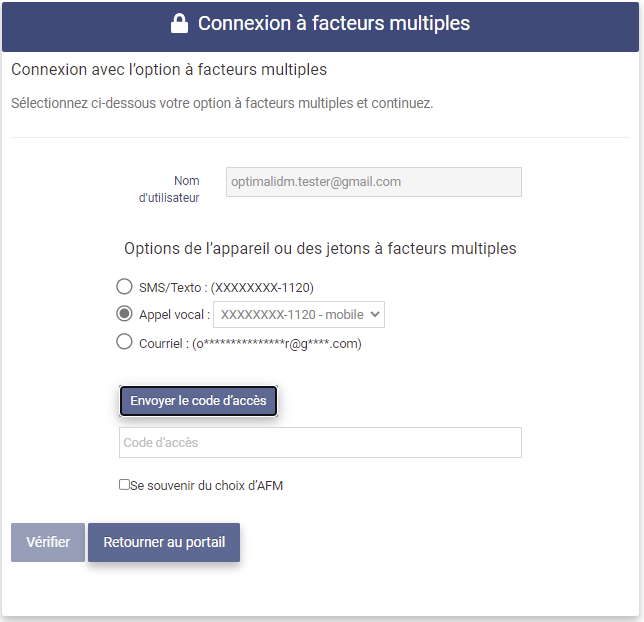Click the Envoyer le code d'accès button
Screen dimensions: 644x622
tap(198, 401)
